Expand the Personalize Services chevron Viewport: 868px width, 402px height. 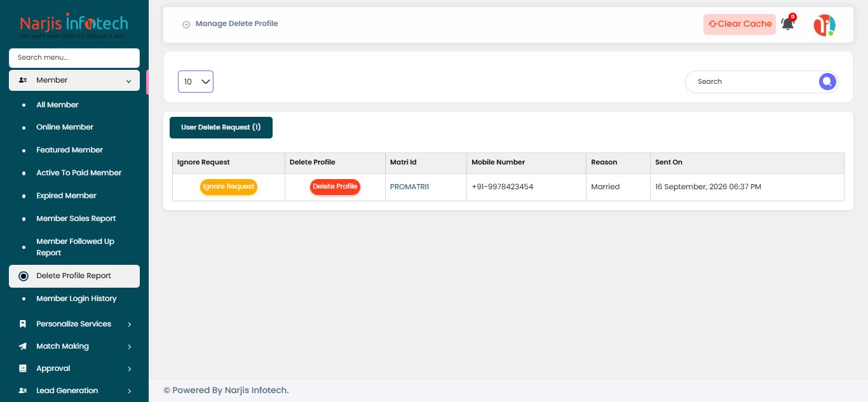[130, 325]
